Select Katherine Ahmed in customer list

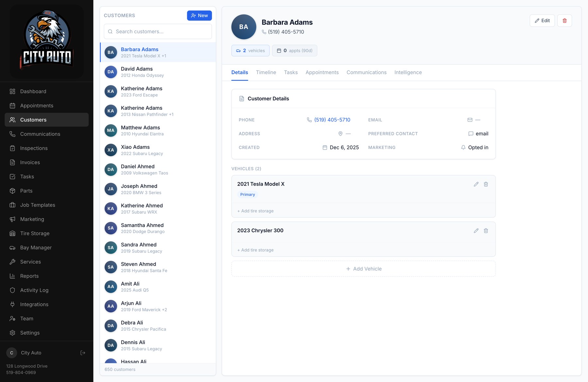tap(158, 208)
